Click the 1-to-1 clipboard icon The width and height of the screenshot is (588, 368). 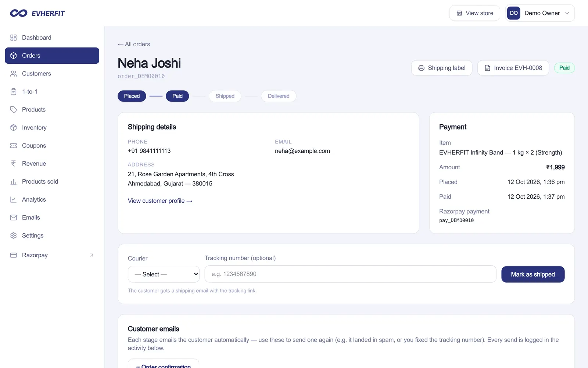coord(14,92)
